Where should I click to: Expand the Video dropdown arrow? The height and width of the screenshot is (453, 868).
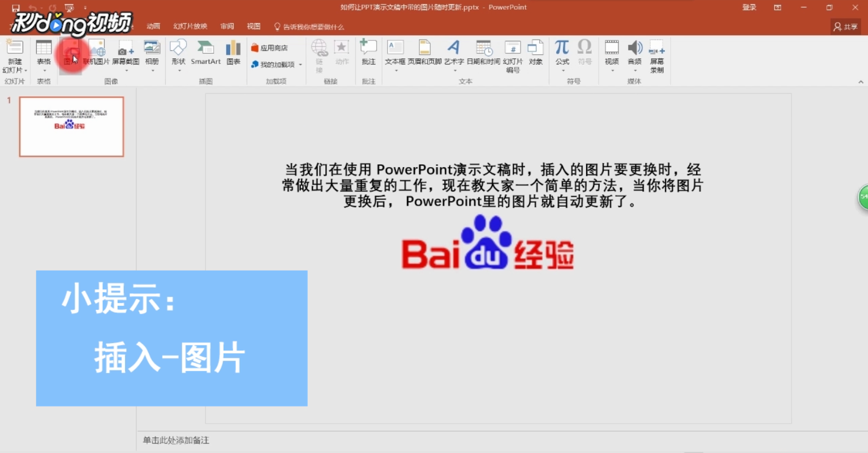[612, 70]
